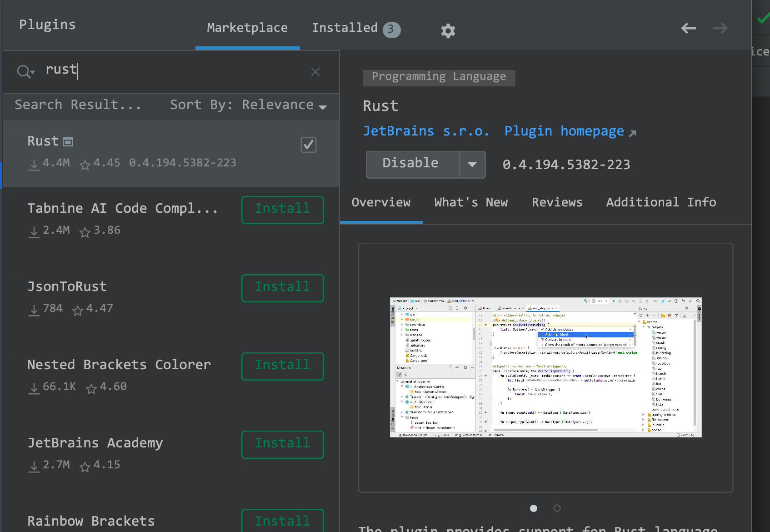Viewport: 770px width, 532px height.
Task: Install the JsonToRust plugin
Action: pyautogui.click(x=282, y=288)
